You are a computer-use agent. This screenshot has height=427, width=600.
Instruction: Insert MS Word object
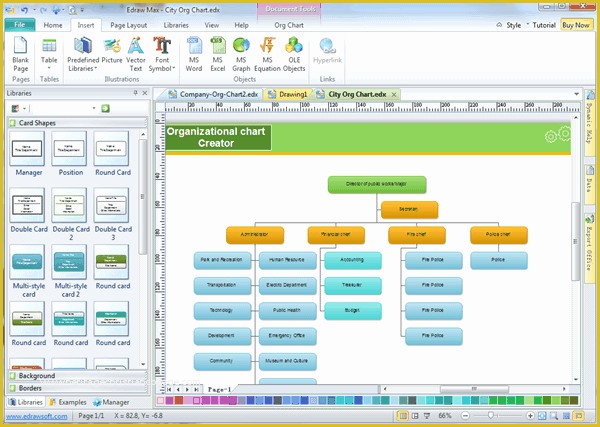click(194, 54)
